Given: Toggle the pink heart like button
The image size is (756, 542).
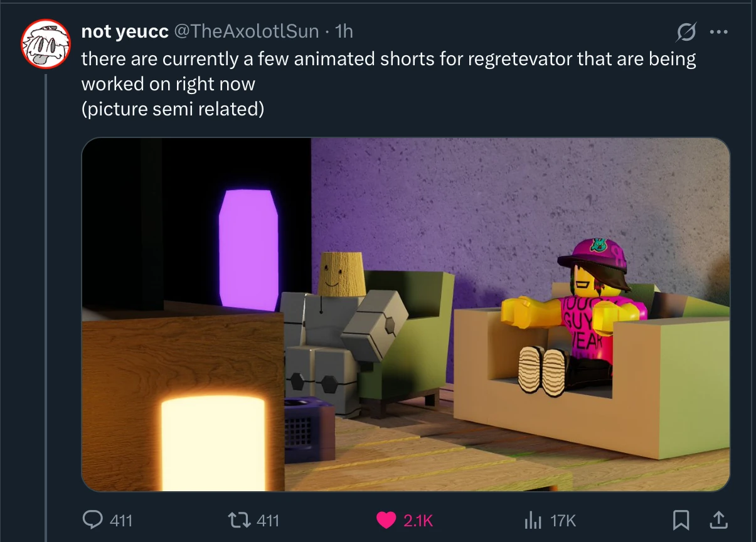Looking at the screenshot, I should click(387, 520).
